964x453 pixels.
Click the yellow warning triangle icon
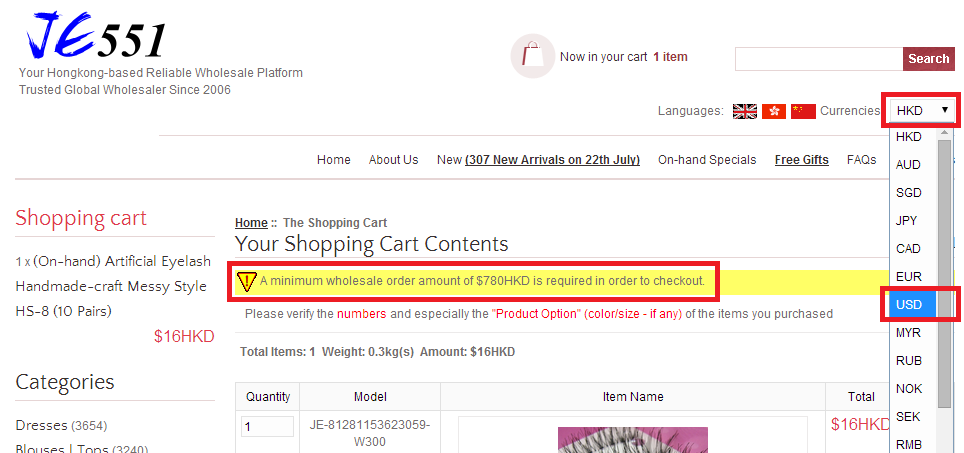(246, 282)
